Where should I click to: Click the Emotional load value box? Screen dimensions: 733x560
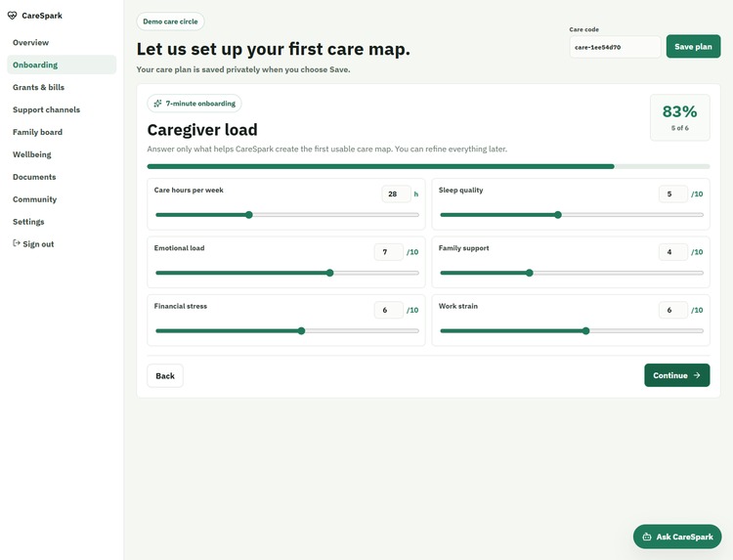(388, 252)
